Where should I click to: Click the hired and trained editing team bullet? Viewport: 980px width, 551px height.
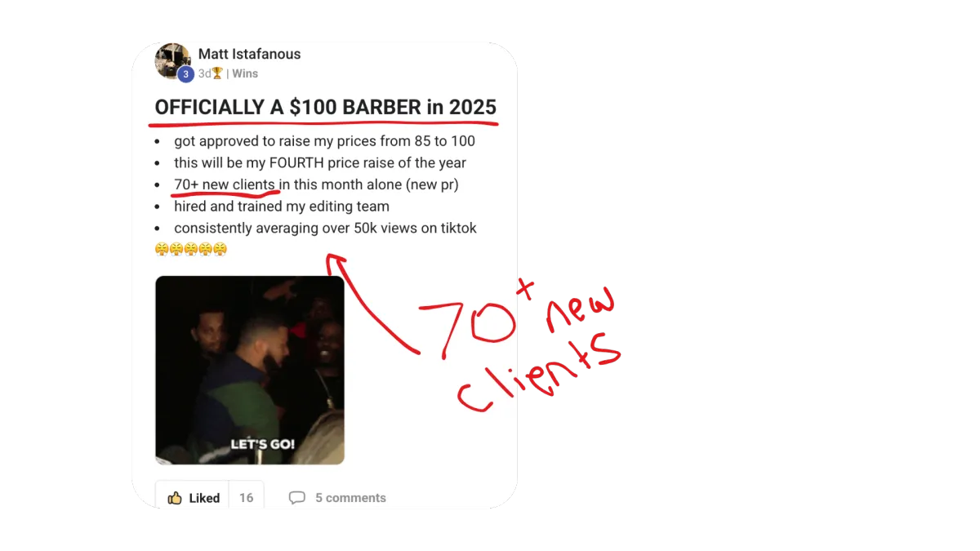[282, 207]
